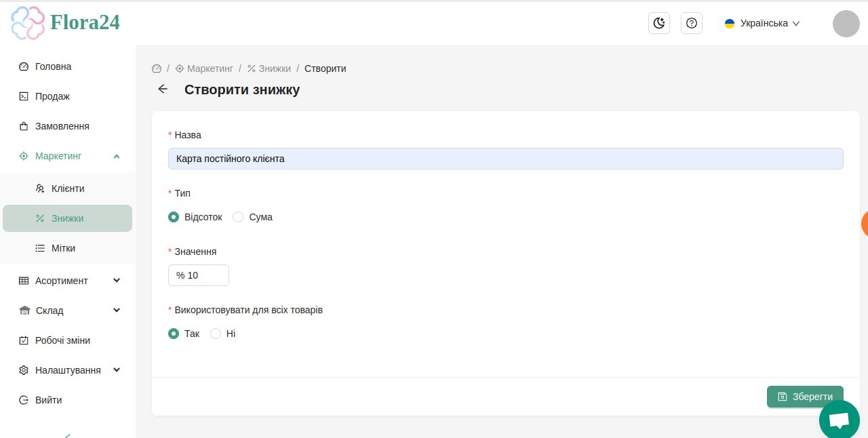This screenshot has width=868, height=438.
Task: Click the Маркетинг target icon in sidebar
Action: [24, 156]
